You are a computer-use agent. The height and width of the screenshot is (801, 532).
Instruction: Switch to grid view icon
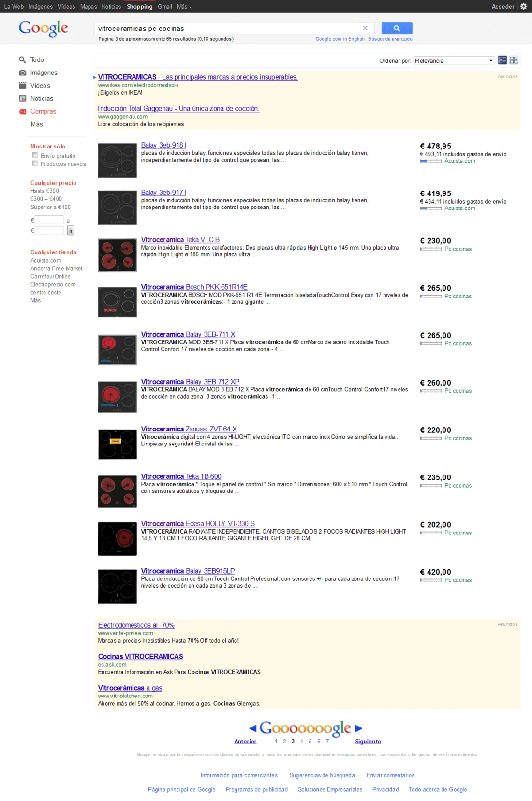(514, 60)
